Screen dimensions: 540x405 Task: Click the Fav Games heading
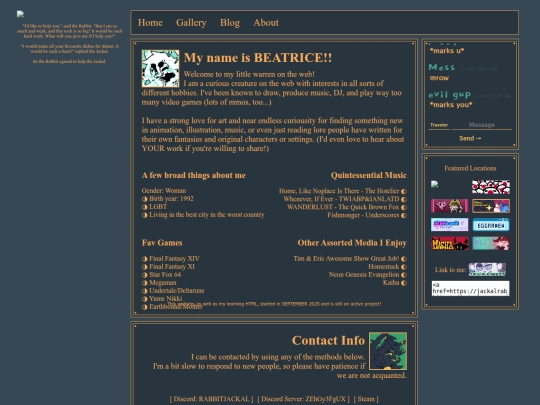coord(162,243)
